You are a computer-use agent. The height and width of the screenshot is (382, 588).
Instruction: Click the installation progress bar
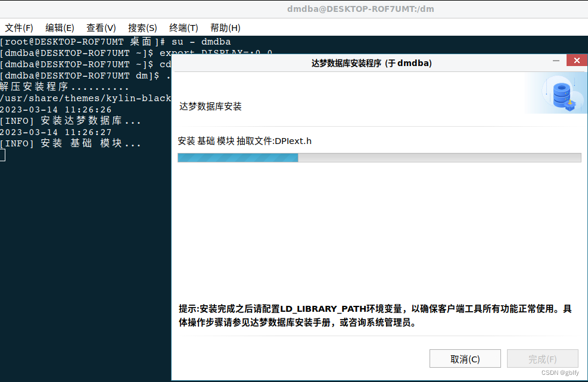[x=379, y=158]
